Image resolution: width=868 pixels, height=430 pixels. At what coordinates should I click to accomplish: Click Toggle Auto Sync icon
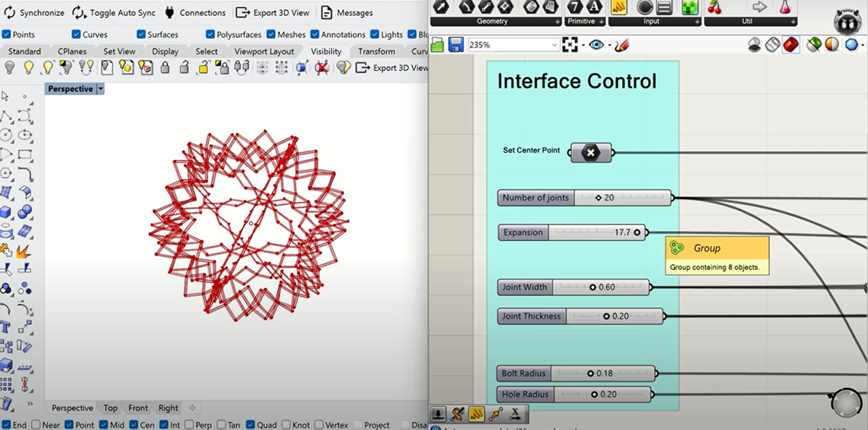point(78,12)
